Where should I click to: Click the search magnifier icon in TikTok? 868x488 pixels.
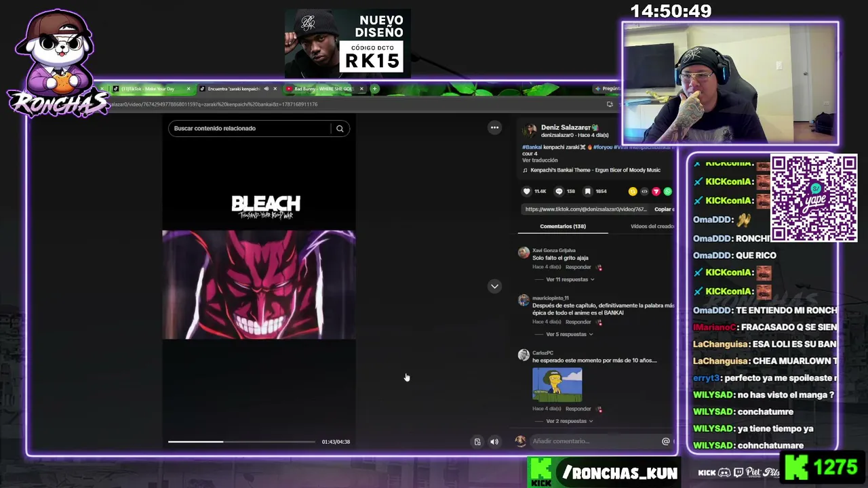tap(340, 128)
